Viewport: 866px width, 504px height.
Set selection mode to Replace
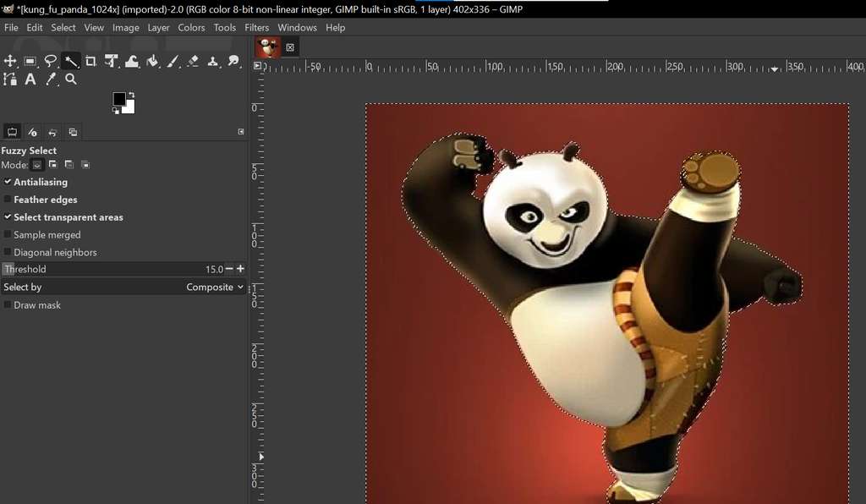[37, 165]
